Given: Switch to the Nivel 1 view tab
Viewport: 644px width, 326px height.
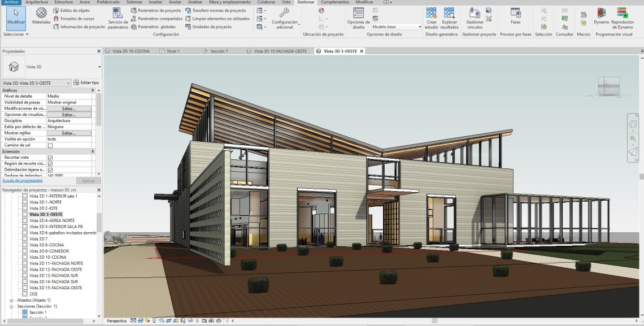Looking at the screenshot, I should pyautogui.click(x=172, y=51).
